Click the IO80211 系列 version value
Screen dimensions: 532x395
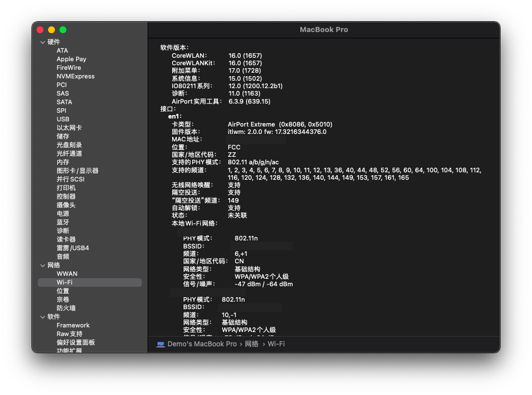coord(256,86)
